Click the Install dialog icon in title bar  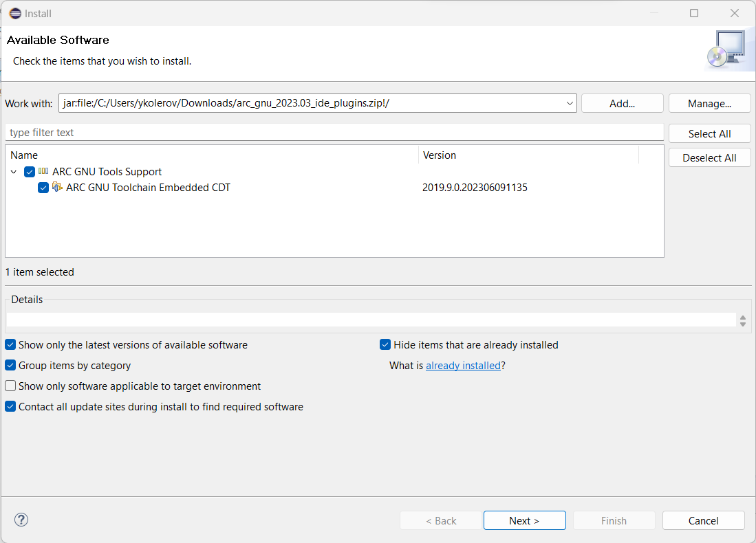pyautogui.click(x=15, y=12)
